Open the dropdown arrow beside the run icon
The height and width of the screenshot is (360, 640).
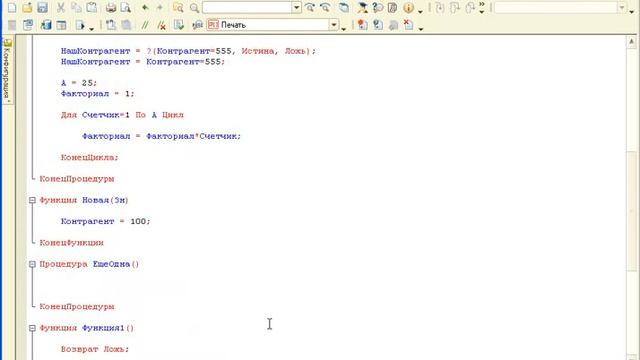[x=91, y=28]
